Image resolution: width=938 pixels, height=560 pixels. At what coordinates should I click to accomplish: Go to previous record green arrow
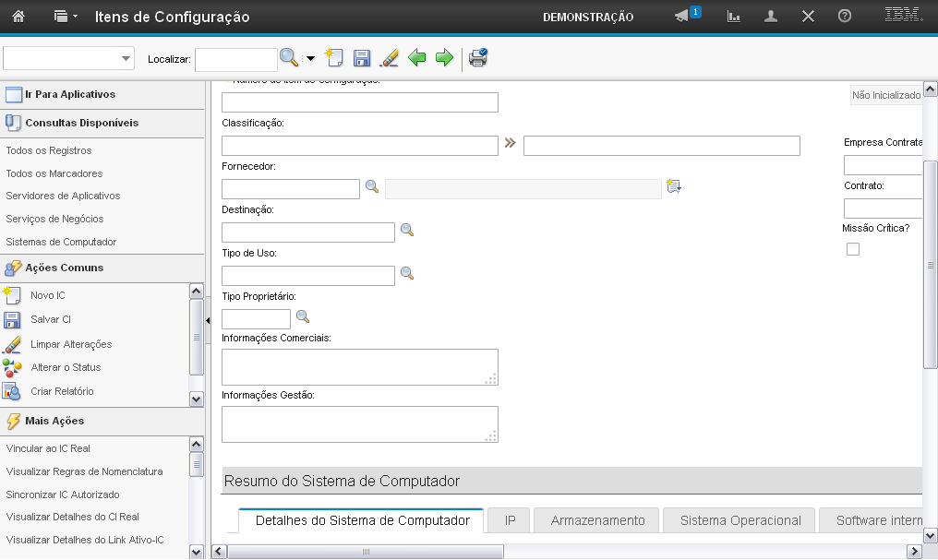pos(417,58)
